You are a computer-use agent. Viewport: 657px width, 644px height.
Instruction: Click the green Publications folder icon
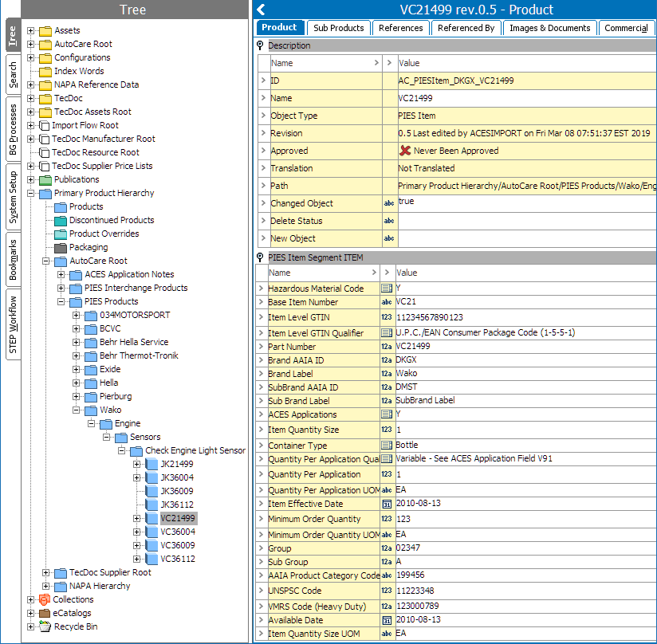click(45, 180)
